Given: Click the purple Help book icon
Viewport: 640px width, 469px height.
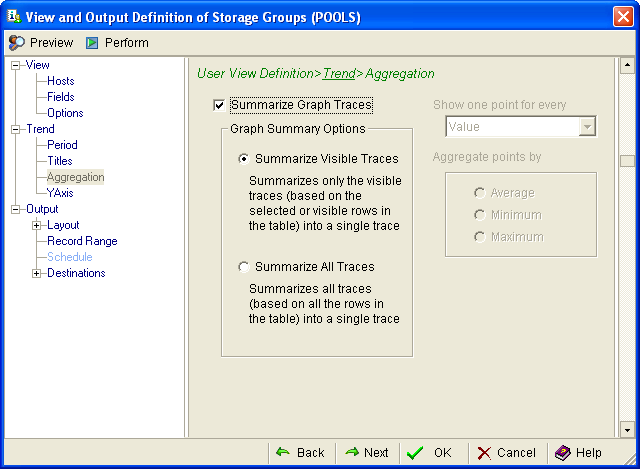Looking at the screenshot, I should (563, 453).
